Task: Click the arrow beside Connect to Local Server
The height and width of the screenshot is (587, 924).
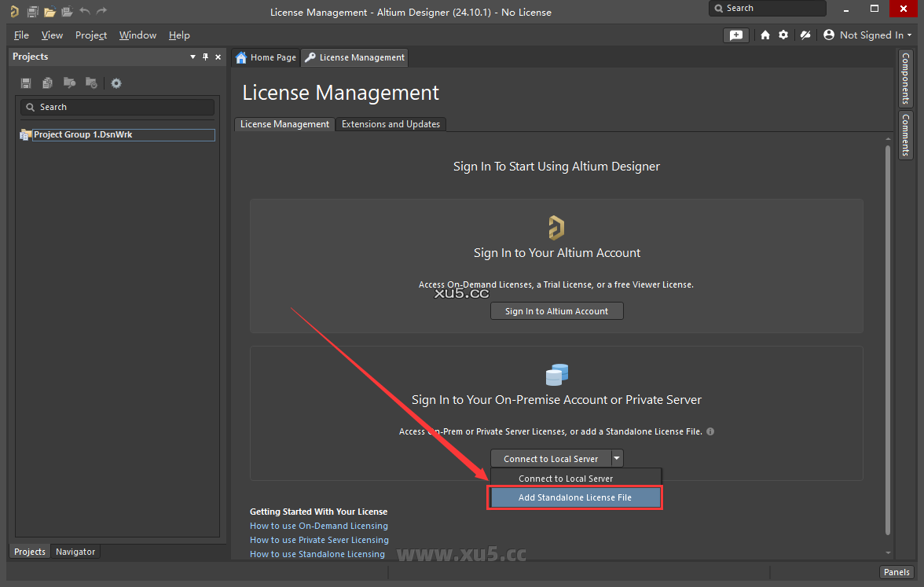Action: (617, 458)
